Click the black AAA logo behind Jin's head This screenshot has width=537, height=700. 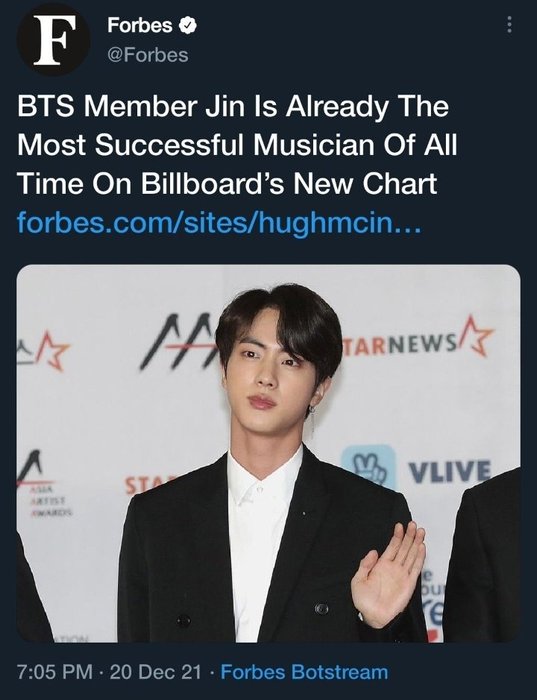(x=179, y=342)
